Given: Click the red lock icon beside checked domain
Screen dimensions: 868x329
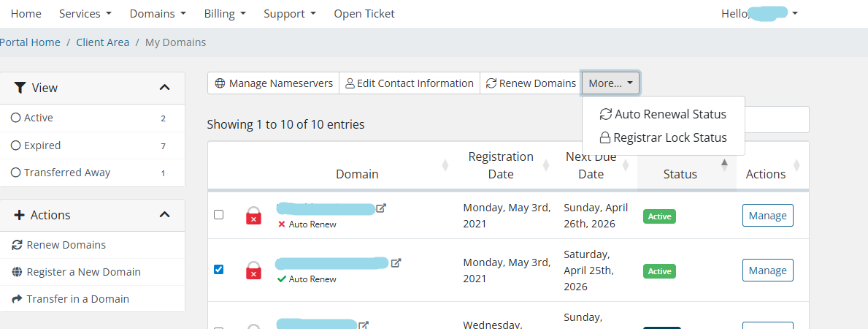Looking at the screenshot, I should 253,270.
